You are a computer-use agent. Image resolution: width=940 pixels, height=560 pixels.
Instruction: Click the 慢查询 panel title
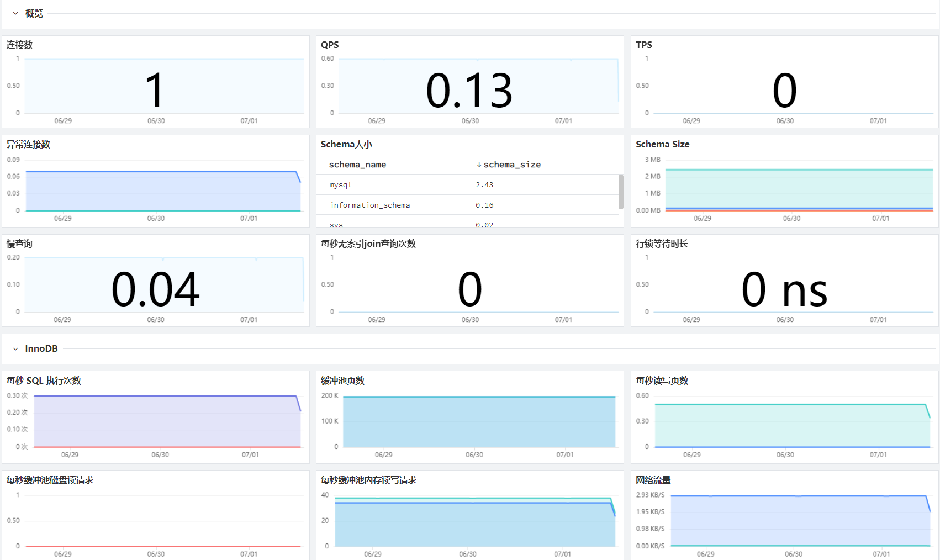click(19, 244)
